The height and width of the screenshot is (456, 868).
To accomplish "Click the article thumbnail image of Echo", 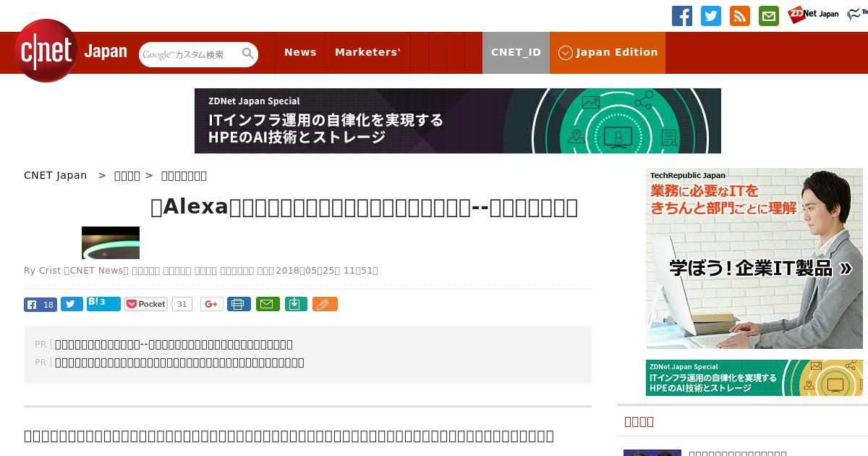I will click(111, 242).
